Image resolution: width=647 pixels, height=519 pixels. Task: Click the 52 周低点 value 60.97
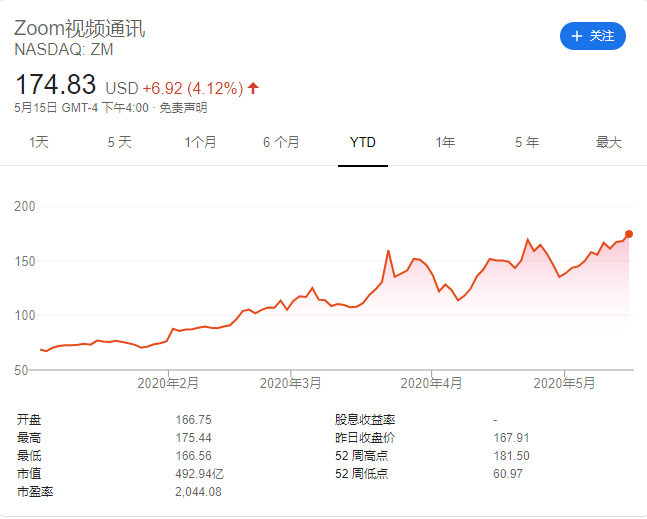[x=508, y=474]
